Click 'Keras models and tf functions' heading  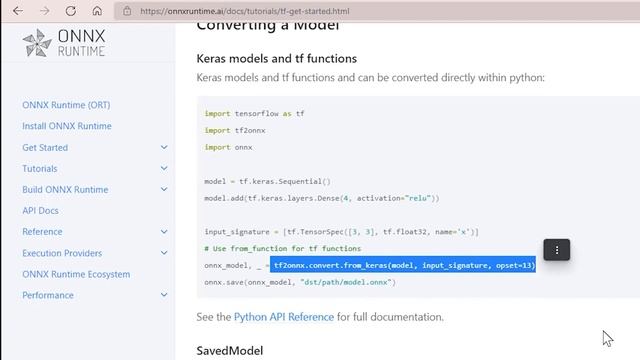click(277, 58)
